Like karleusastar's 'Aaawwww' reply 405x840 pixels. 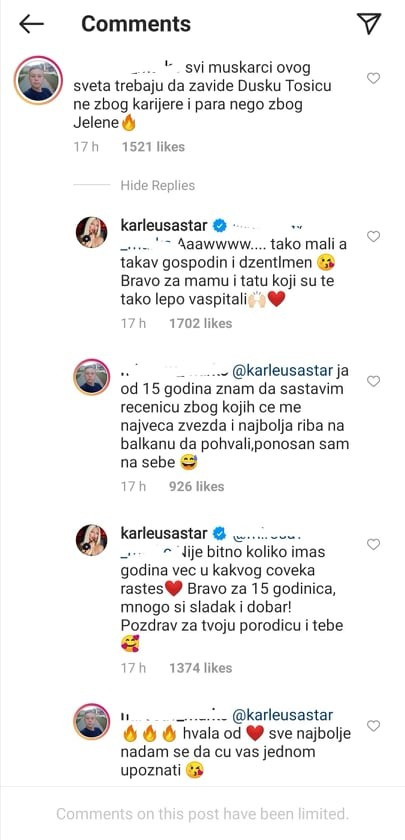tap(373, 236)
